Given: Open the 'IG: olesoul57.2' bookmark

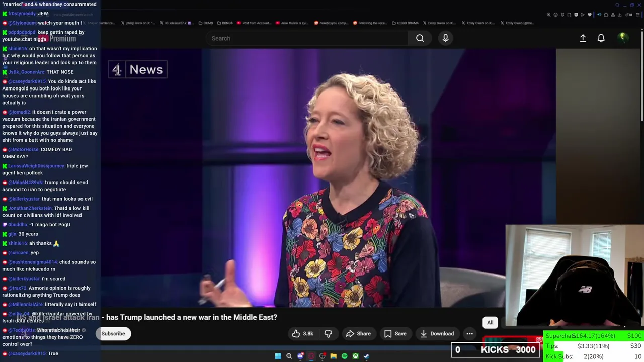Looking at the screenshot, I should (176, 23).
